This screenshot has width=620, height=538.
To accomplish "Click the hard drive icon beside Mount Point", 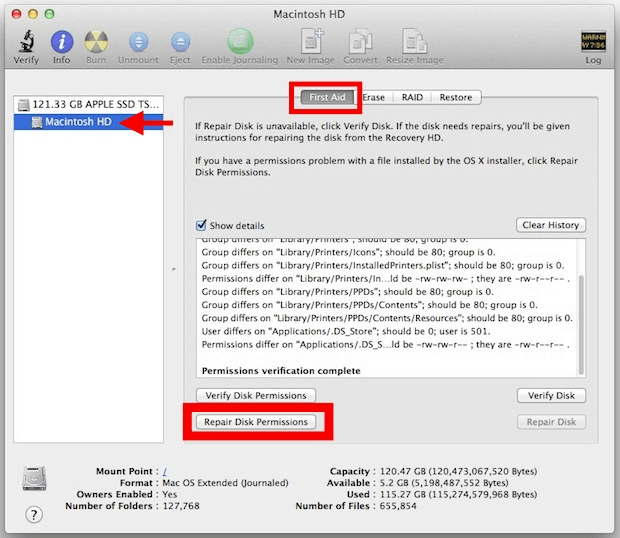I will (x=34, y=478).
